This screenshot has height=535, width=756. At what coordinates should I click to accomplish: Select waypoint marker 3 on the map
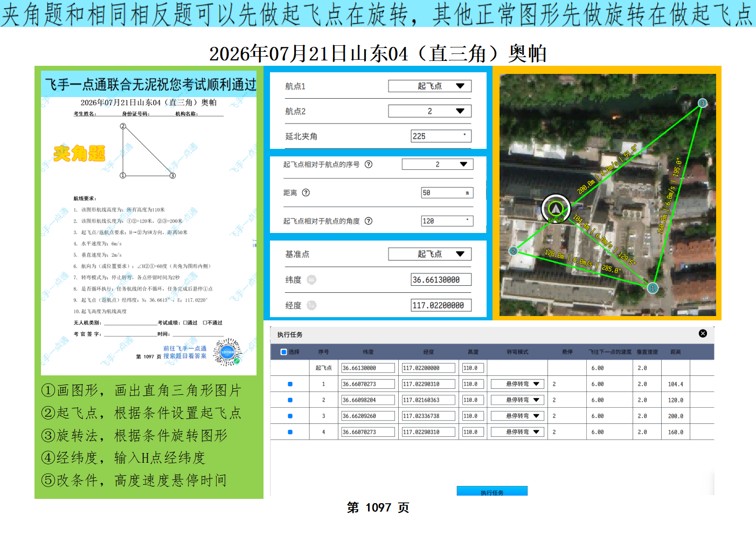(702, 103)
